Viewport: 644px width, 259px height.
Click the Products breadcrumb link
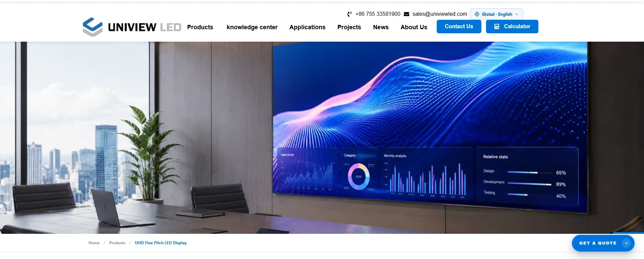pos(117,243)
